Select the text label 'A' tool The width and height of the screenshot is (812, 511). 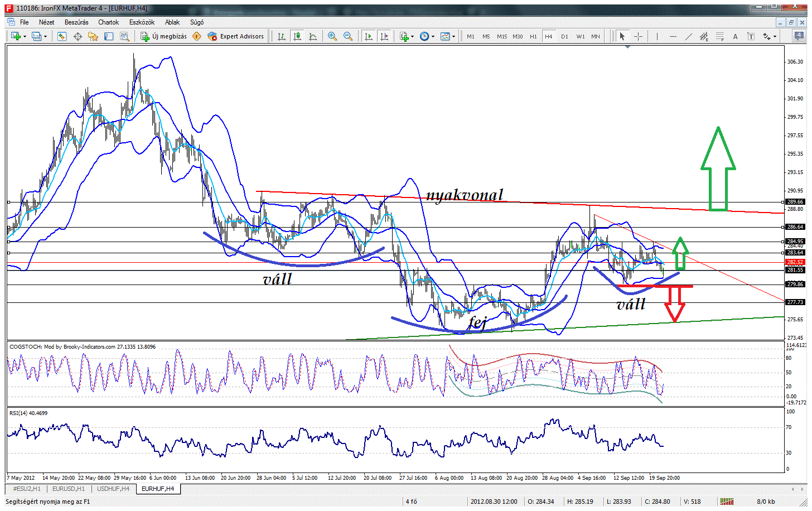735,37
